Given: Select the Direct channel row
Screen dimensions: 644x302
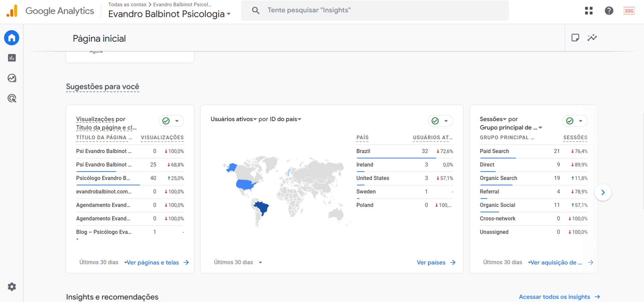Looking at the screenshot, I should point(534,165).
